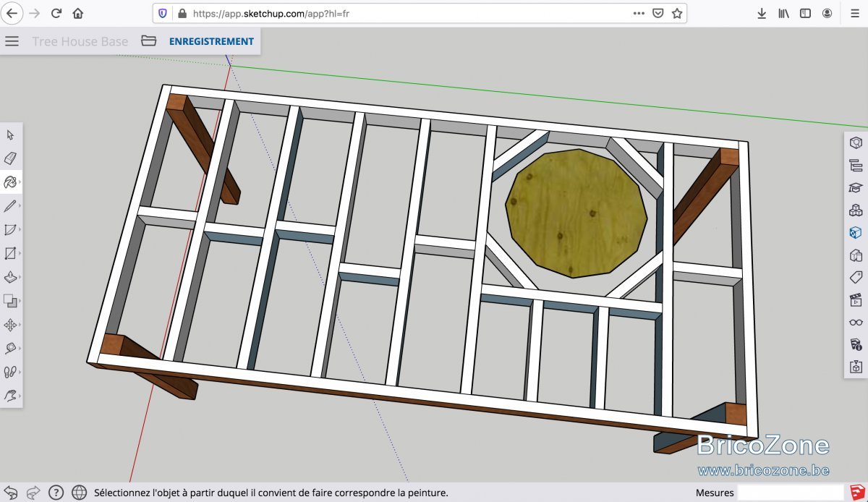
Task: Click the ENREGISTREMENT save button
Action: 211,41
